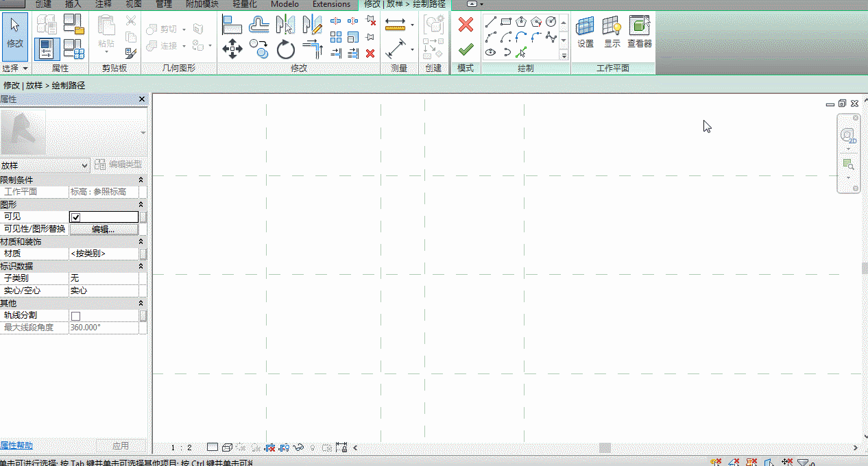
Task: Open the Extensions ribbon tab
Action: 331,4
